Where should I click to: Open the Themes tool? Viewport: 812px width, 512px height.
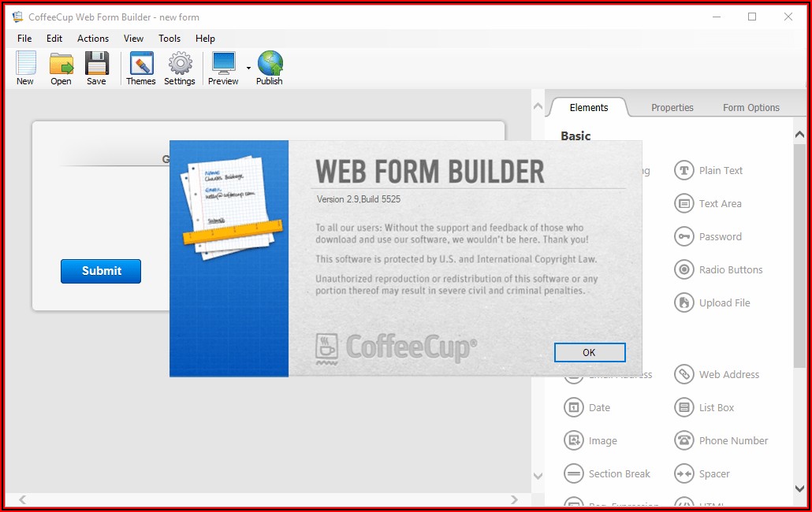[x=141, y=68]
